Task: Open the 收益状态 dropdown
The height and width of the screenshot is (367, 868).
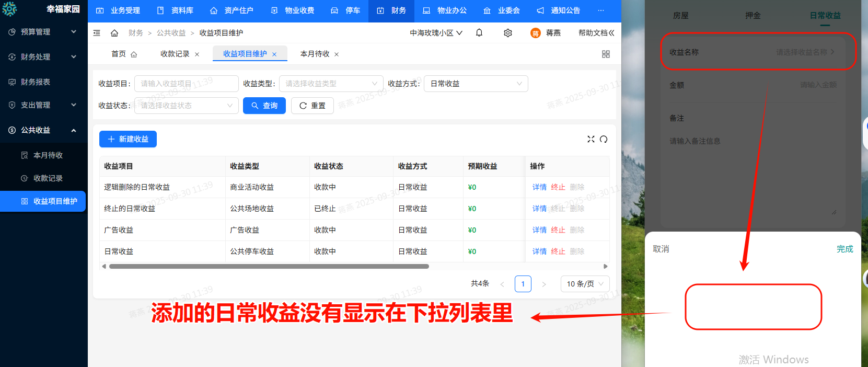Action: 186,106
